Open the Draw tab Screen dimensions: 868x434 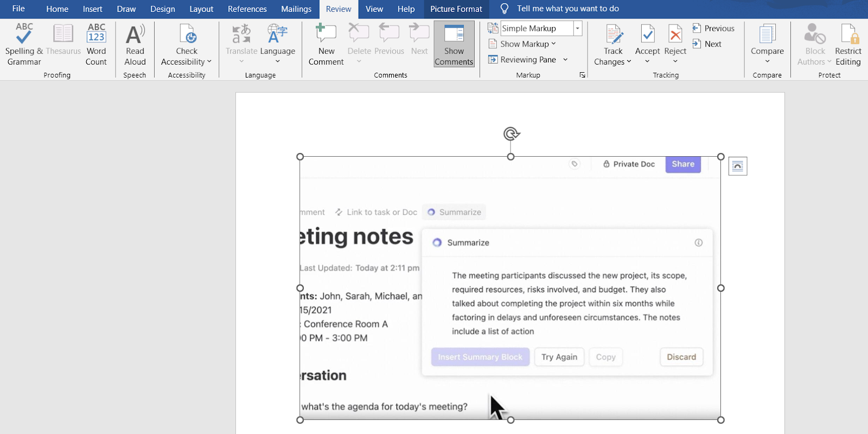(x=126, y=9)
